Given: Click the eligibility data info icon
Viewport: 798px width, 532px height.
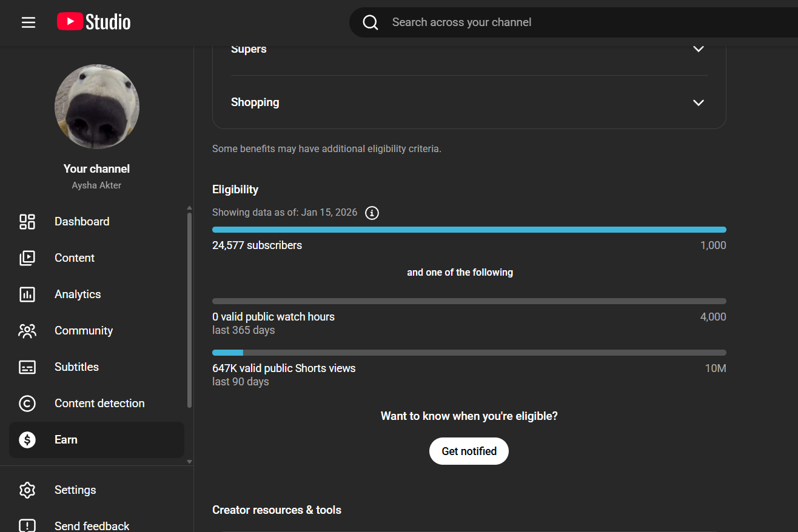Looking at the screenshot, I should (372, 213).
